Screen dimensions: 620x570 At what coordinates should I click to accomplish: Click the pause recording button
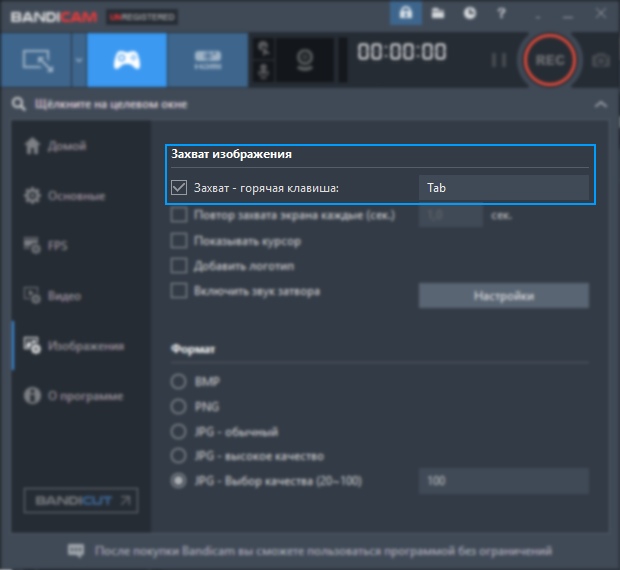[499, 60]
